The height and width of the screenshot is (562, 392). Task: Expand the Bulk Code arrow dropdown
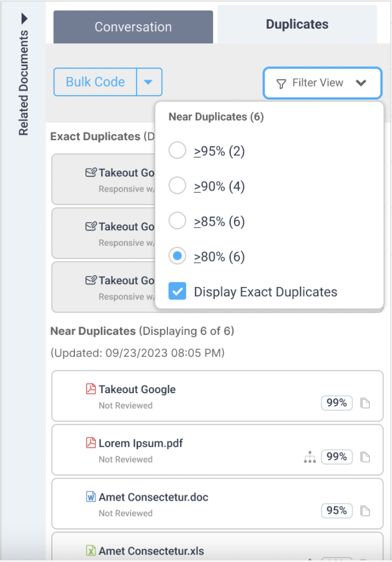(x=149, y=82)
